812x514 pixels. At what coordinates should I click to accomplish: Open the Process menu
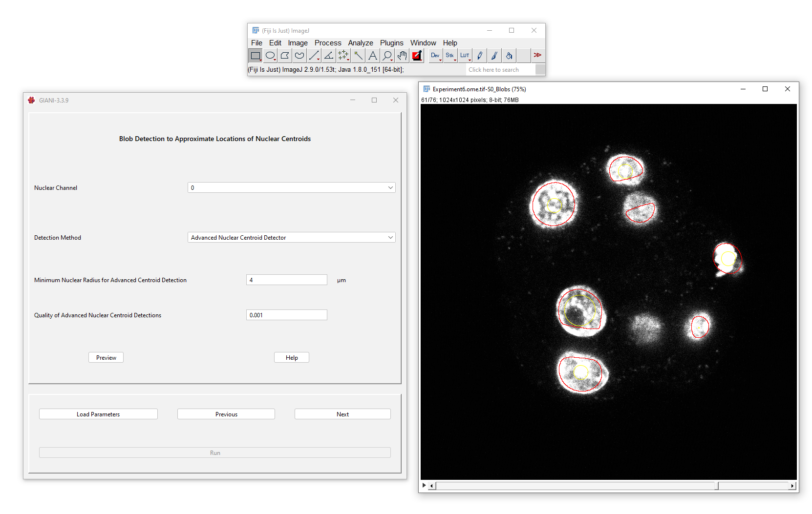[x=328, y=43]
